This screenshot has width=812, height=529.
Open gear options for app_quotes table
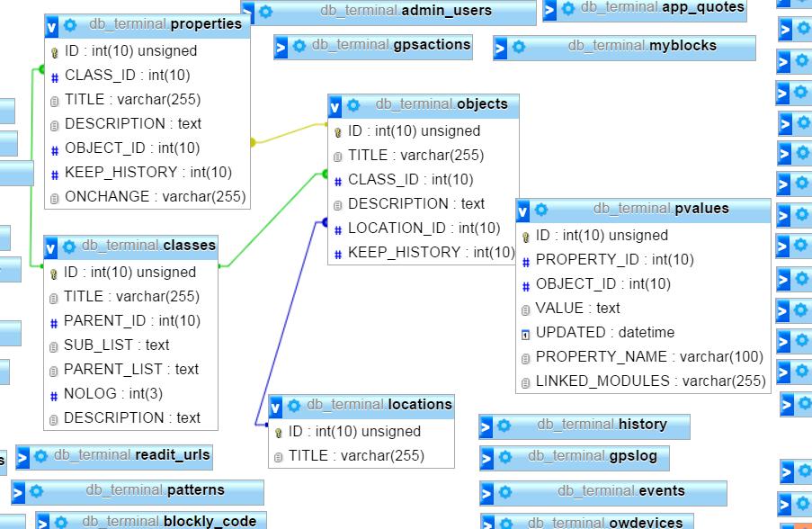568,8
